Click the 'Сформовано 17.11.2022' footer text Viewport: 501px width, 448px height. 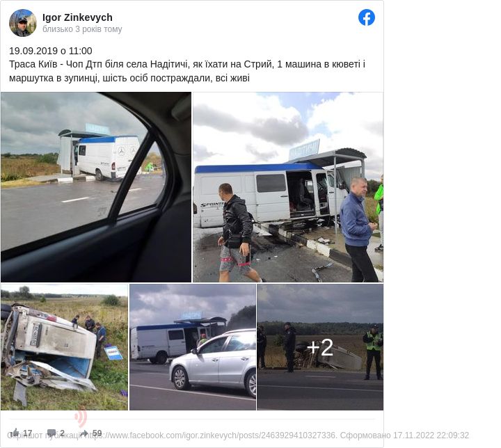click(405, 435)
